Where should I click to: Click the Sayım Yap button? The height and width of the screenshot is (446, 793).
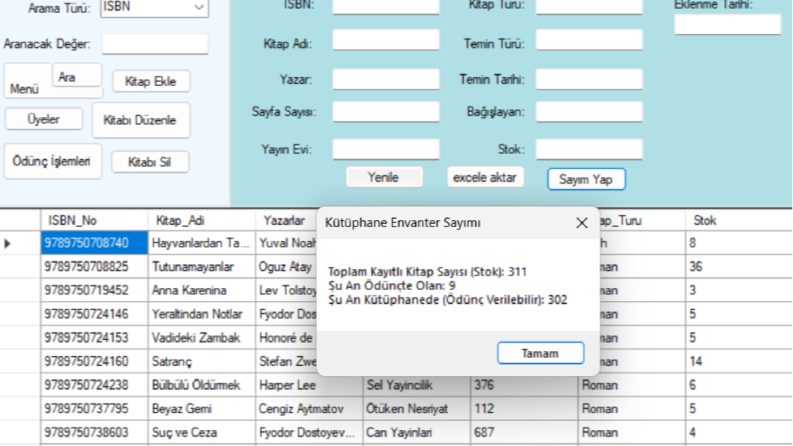(586, 179)
